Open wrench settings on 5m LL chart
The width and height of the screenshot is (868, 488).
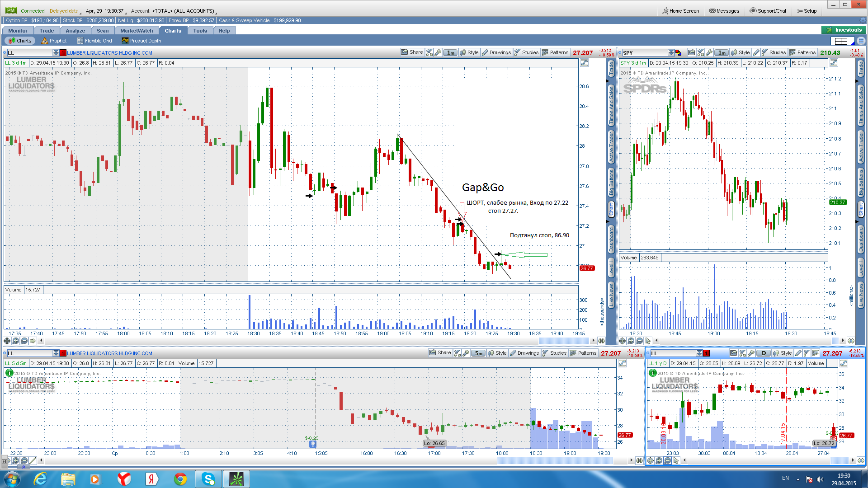tap(466, 353)
